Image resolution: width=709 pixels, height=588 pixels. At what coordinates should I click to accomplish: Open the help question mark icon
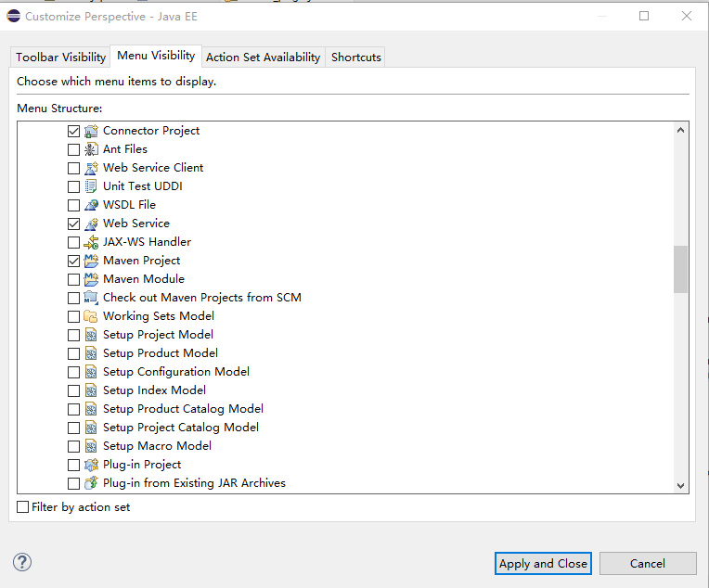[x=22, y=563]
